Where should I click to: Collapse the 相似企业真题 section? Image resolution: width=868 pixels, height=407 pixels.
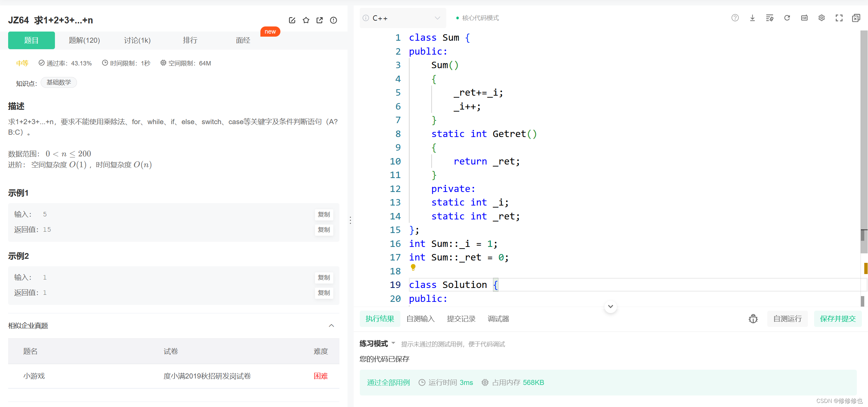[x=331, y=326]
